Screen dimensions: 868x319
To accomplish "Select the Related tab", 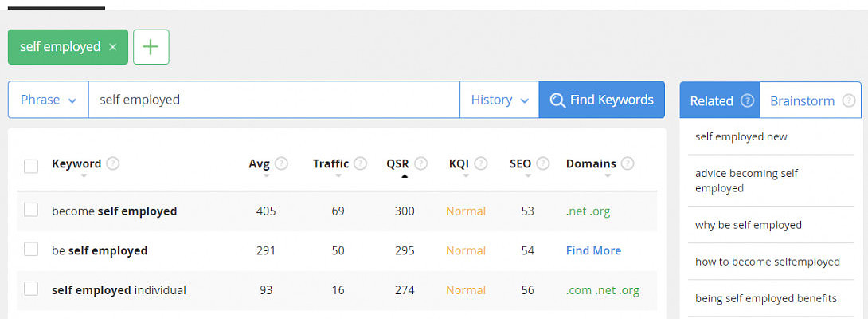I will point(719,100).
